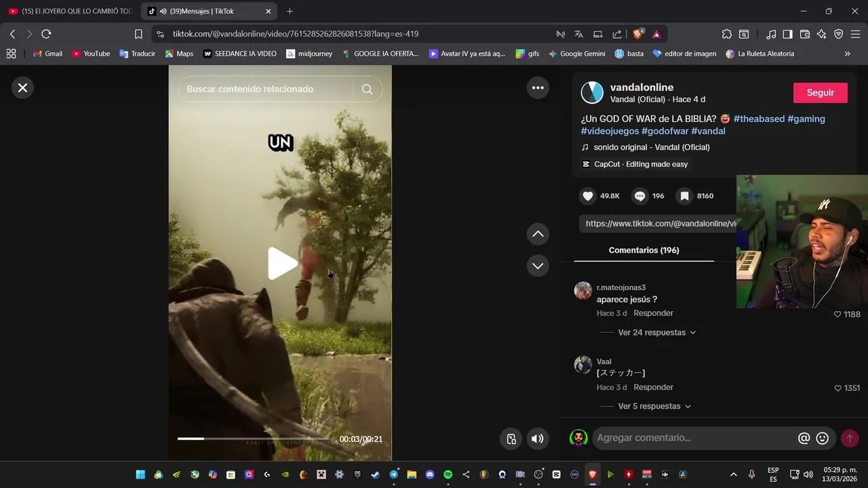Image resolution: width=868 pixels, height=488 pixels.
Task: Open the #gaming hashtag
Action: [x=806, y=119]
